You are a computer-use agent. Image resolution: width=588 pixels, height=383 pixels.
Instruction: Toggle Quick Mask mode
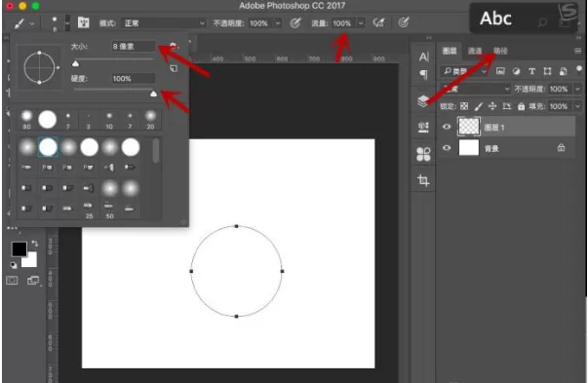click(12, 280)
